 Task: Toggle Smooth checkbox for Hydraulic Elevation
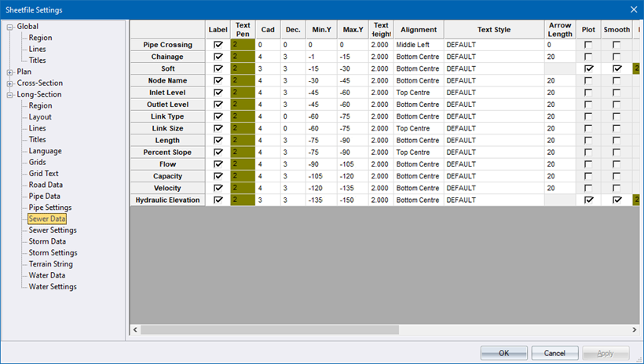click(617, 200)
